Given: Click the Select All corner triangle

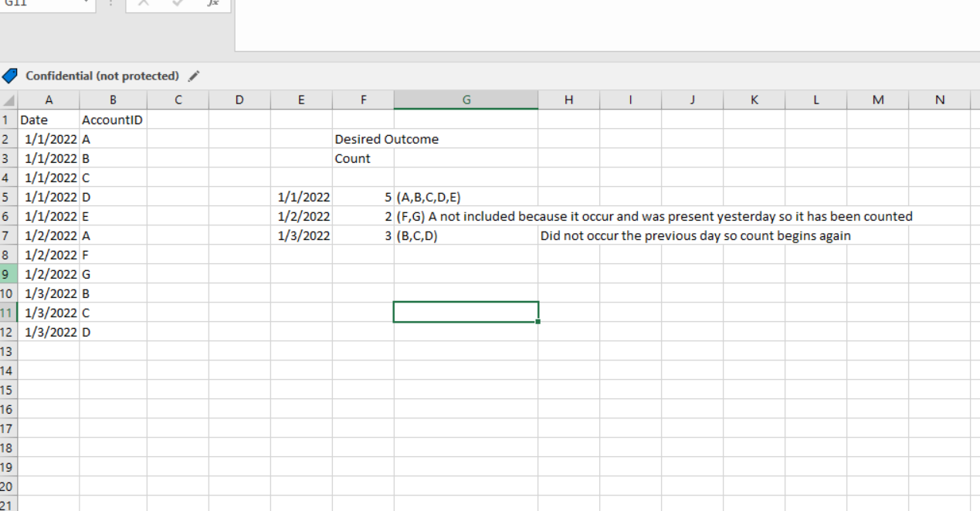Looking at the screenshot, I should pos(8,100).
